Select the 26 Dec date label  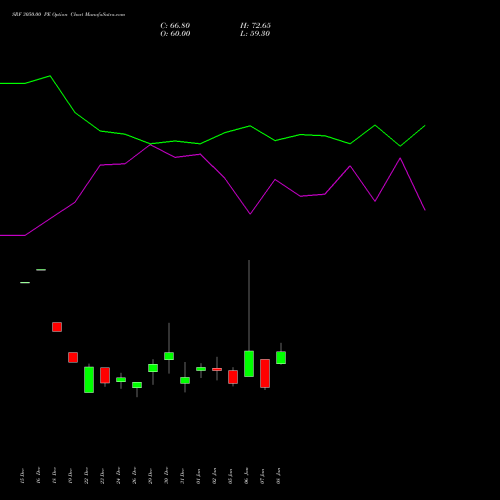coord(134,476)
